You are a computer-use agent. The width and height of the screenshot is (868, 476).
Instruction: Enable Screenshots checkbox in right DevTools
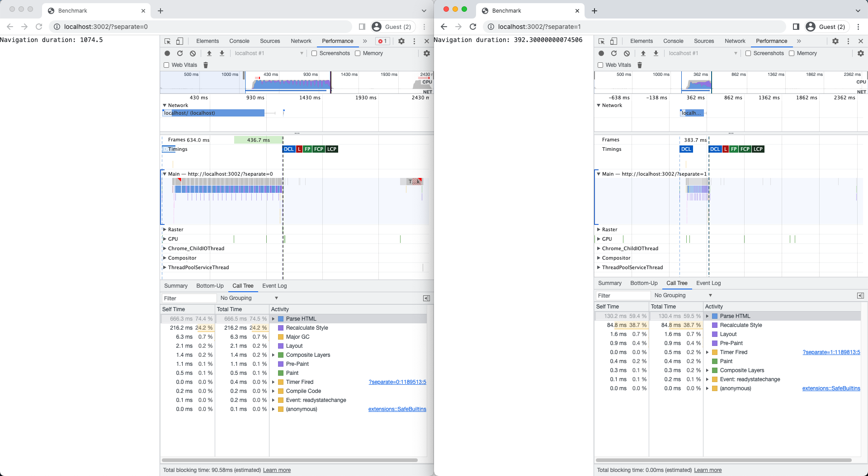[748, 53]
